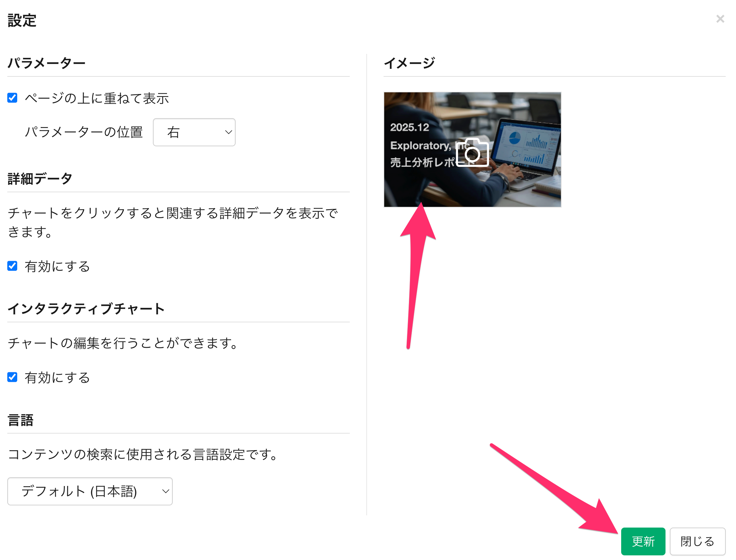Click the パラメーター section heading
Image resolution: width=736 pixels, height=560 pixels.
tap(46, 63)
